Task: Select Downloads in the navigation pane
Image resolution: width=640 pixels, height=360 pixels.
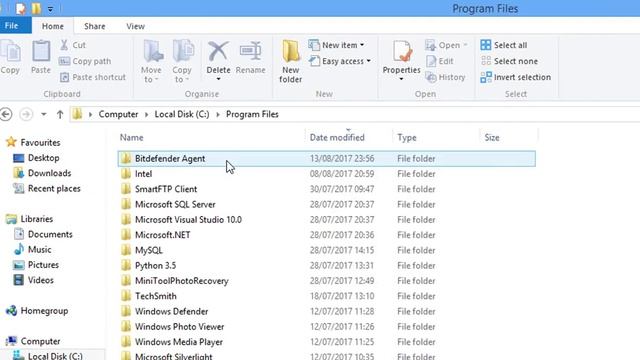Action: coord(42,173)
